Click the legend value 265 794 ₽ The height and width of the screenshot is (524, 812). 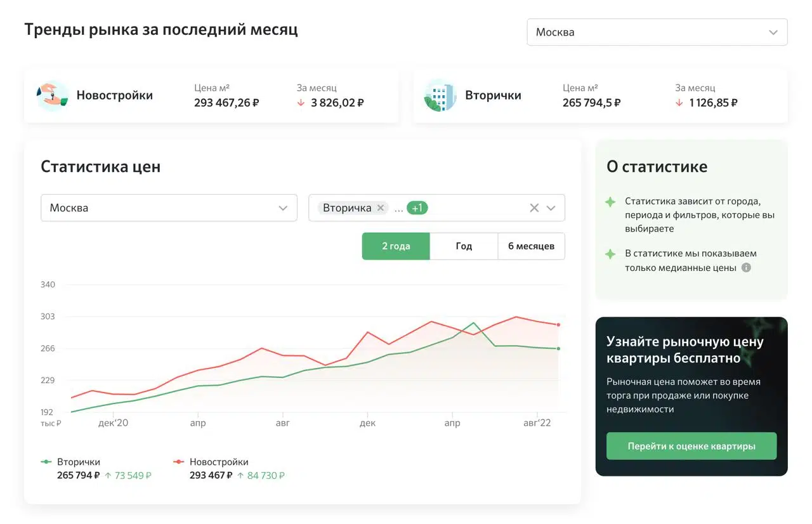[x=79, y=475]
